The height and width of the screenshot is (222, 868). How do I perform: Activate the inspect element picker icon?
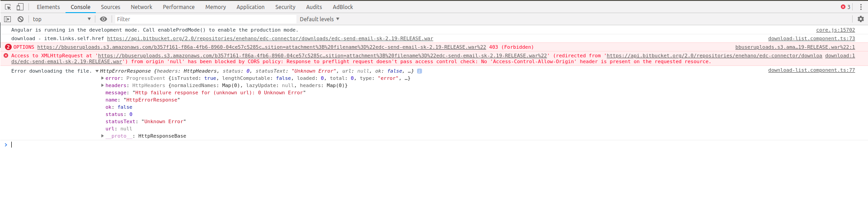point(8,7)
